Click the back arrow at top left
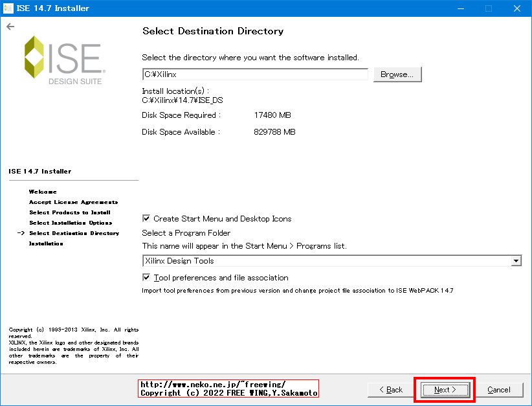532x406 pixels. pyautogui.click(x=10, y=27)
